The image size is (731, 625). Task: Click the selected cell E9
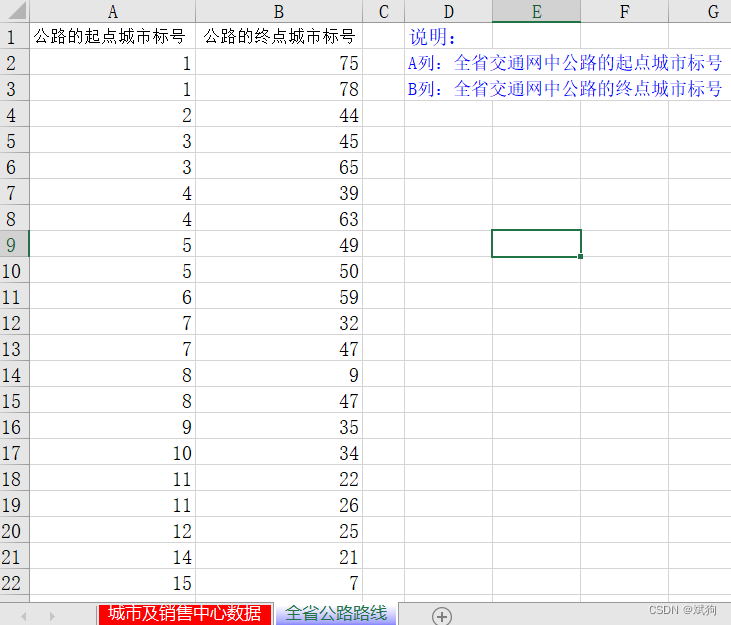pos(536,243)
